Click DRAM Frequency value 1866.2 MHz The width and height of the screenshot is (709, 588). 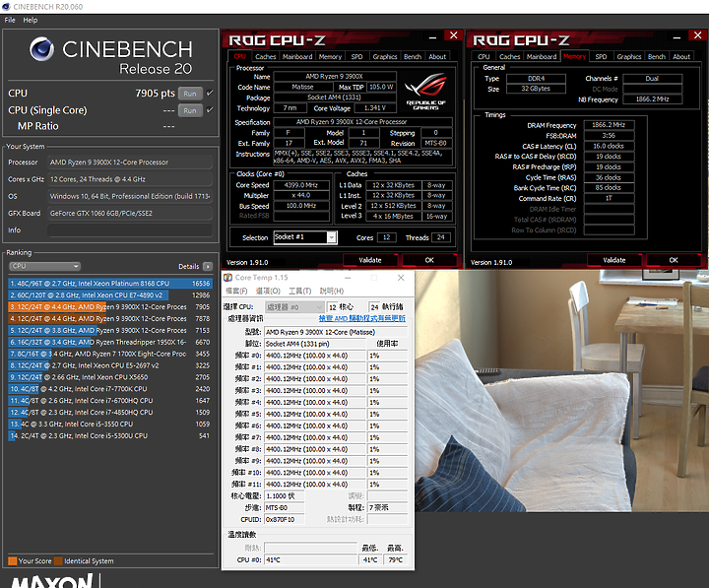tap(609, 125)
